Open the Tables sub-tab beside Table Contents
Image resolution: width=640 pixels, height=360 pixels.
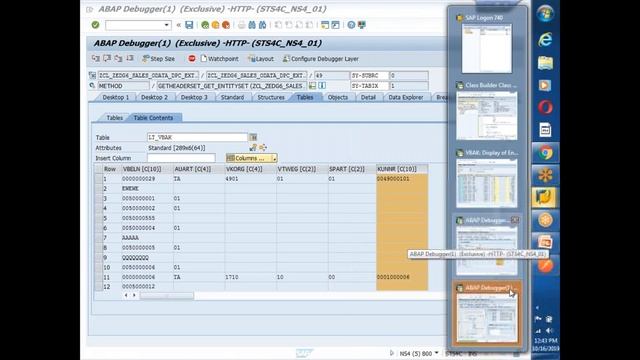(114, 118)
